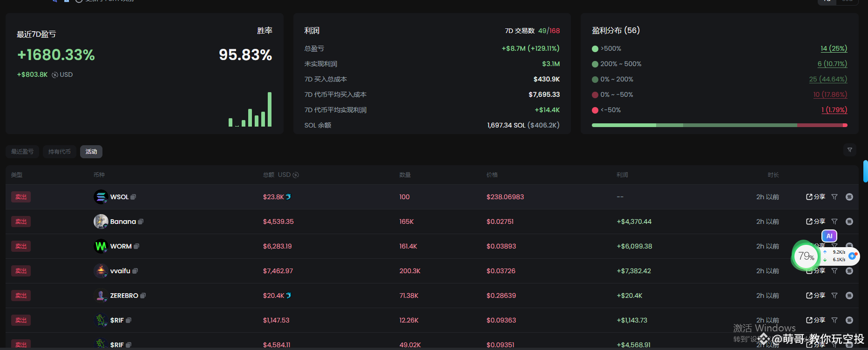
Task: Switch to the 最近盈亏 tab
Action: pos(22,152)
